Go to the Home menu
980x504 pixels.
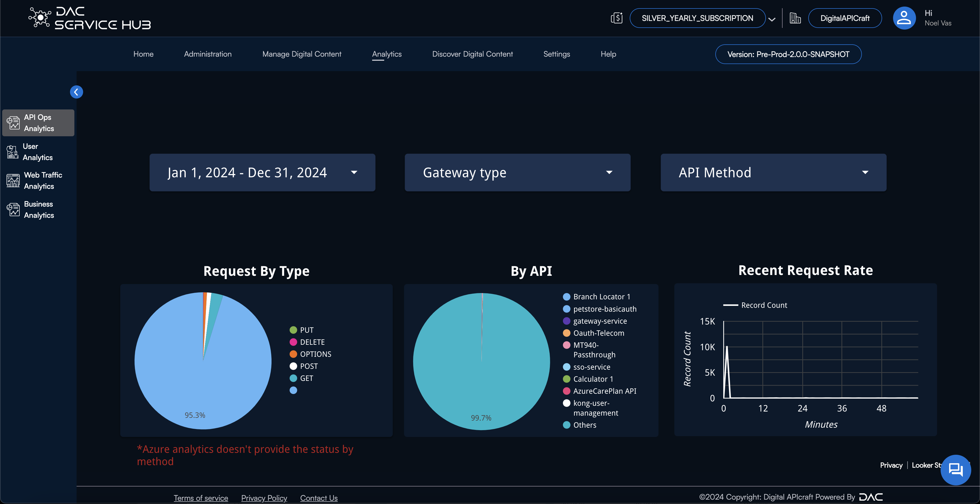coord(144,54)
